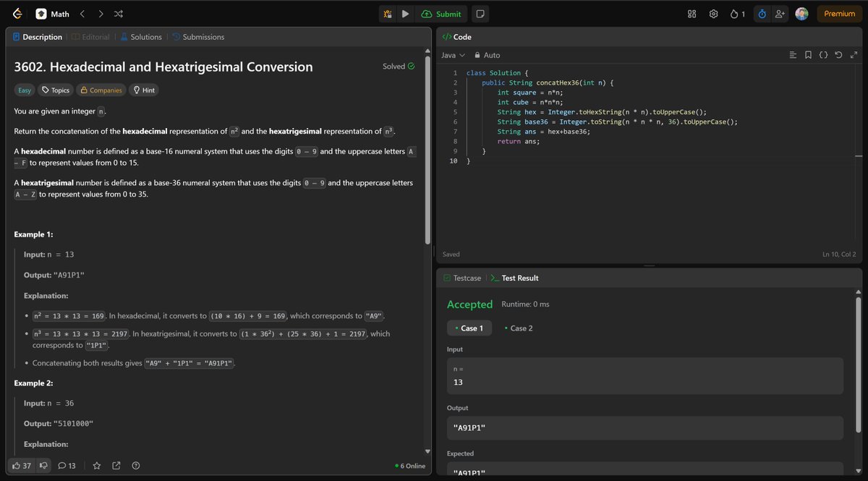868x481 pixels.
Task: Expand the editor to fullscreen
Action: pos(854,55)
